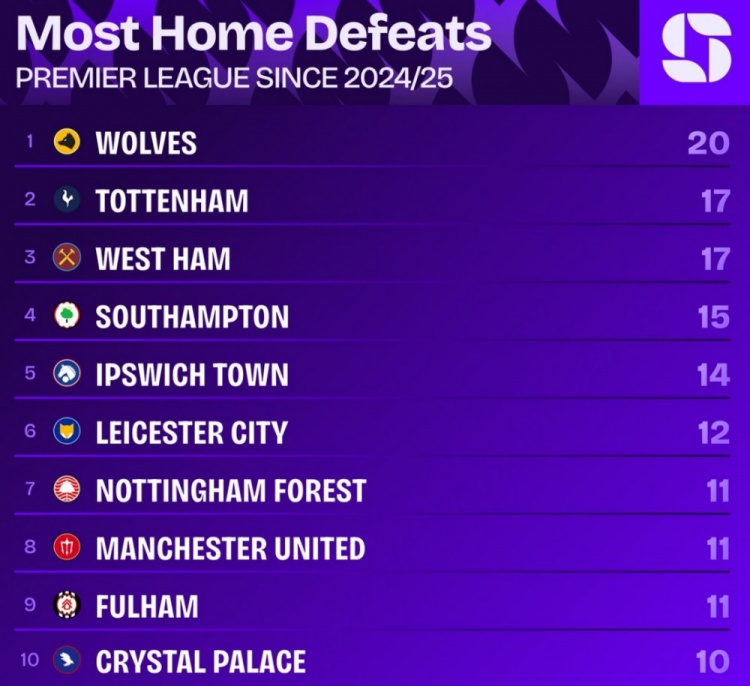Click Wolves' 20 defeats value
Viewport: 750px width, 686px height.
708,143
